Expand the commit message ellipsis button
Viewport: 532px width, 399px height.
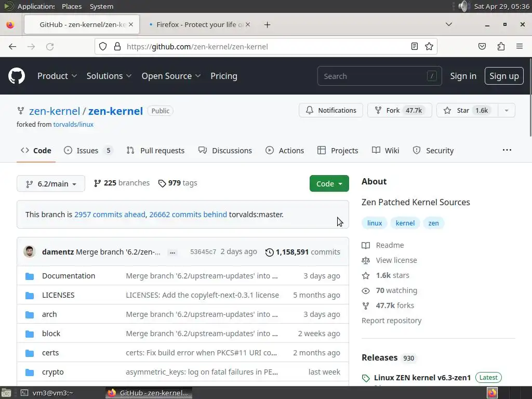(x=172, y=252)
